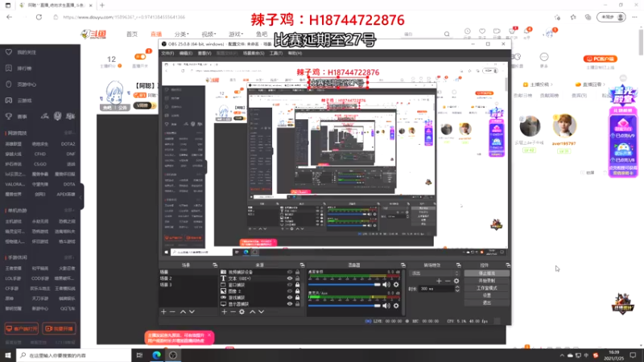Adjust transition duration stepper arrows
This screenshot has height=362, width=644.
[x=457, y=289]
